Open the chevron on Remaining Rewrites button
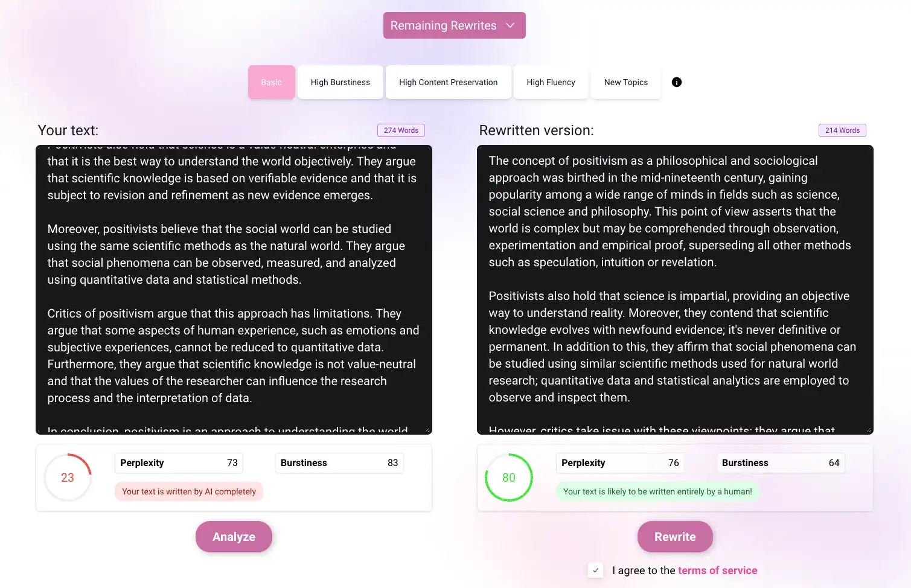This screenshot has width=911, height=588. (510, 25)
